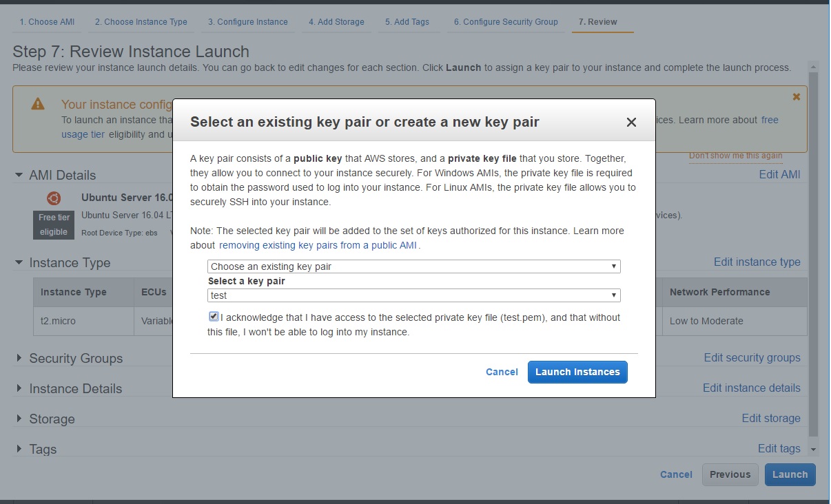Click the Previous button at the bottom
The image size is (831, 504).
[730, 474]
